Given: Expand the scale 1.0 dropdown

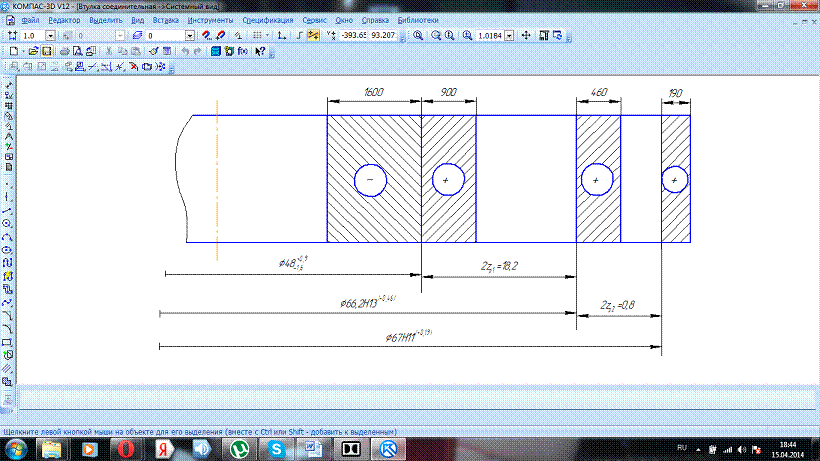Looking at the screenshot, I should 49,35.
